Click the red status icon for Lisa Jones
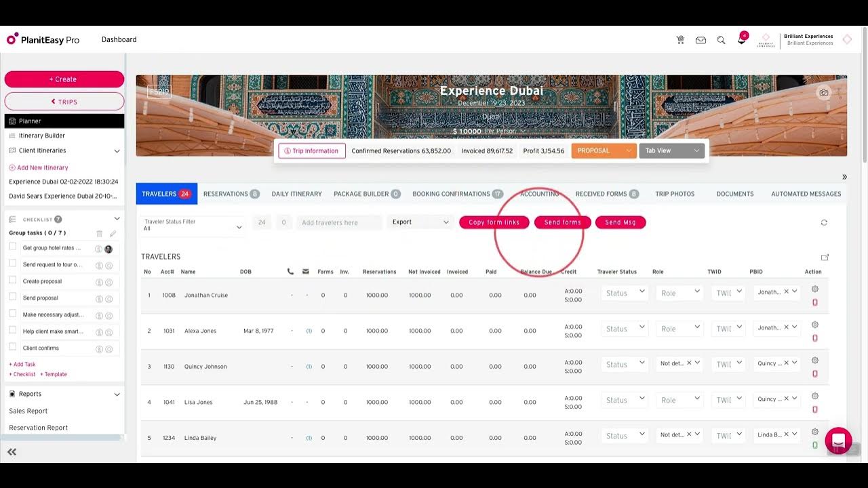 coord(815,409)
